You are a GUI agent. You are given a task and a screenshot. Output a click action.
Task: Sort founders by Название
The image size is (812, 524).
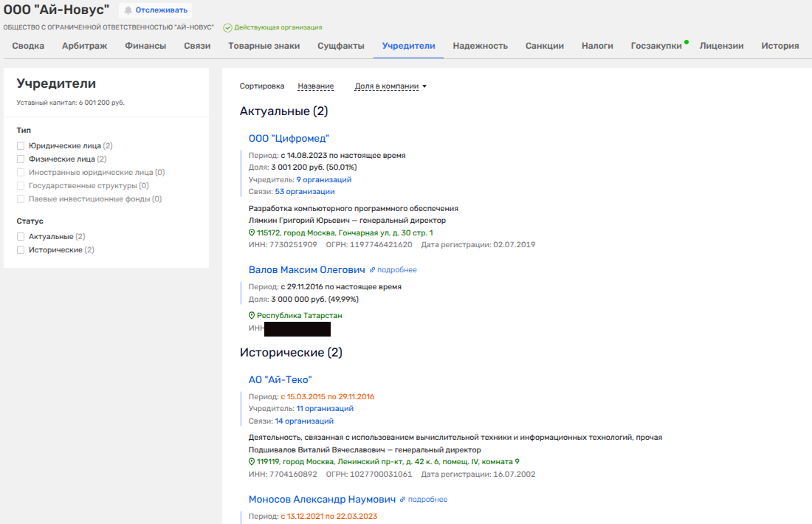point(315,86)
